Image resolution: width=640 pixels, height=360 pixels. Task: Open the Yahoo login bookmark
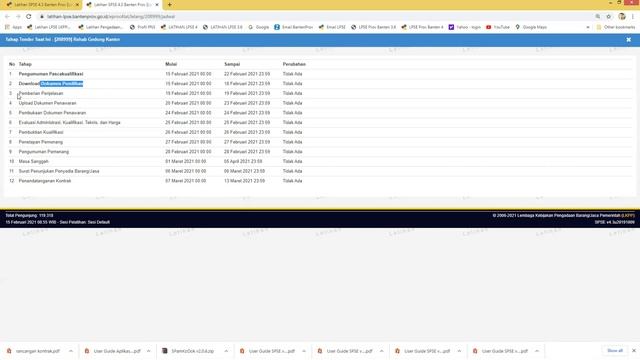(464, 27)
